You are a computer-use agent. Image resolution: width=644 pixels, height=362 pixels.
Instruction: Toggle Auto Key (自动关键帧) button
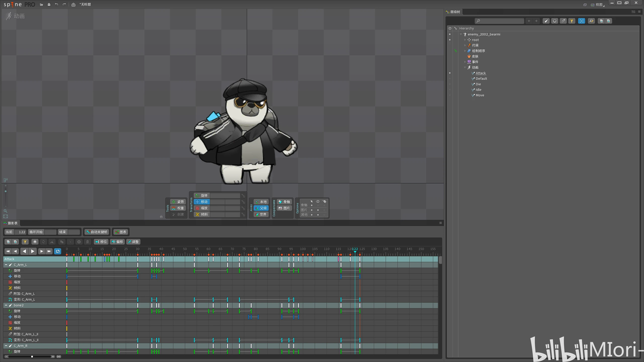click(x=97, y=232)
